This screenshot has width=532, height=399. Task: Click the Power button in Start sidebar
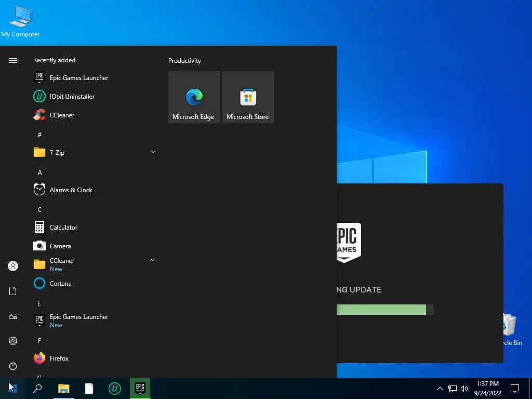tap(13, 366)
